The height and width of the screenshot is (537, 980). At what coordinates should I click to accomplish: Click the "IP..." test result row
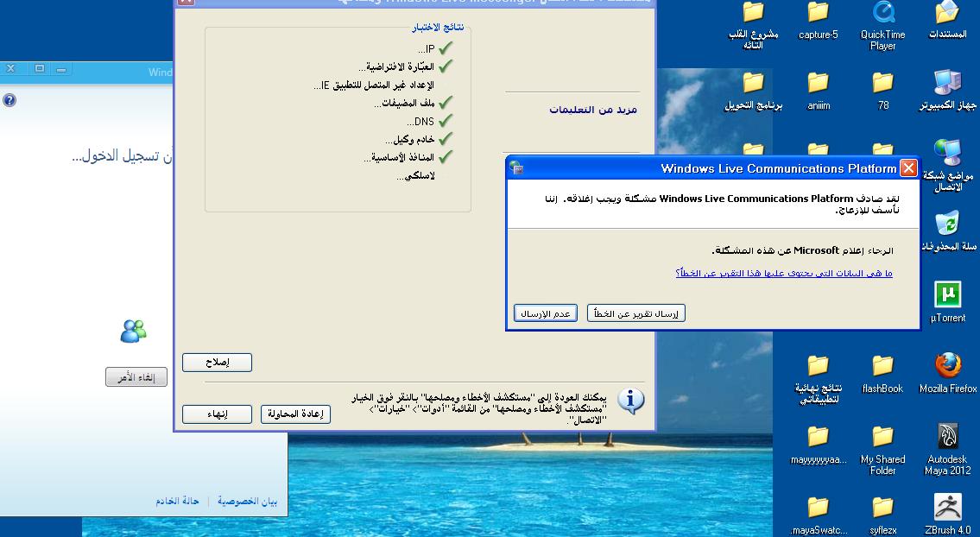436,48
